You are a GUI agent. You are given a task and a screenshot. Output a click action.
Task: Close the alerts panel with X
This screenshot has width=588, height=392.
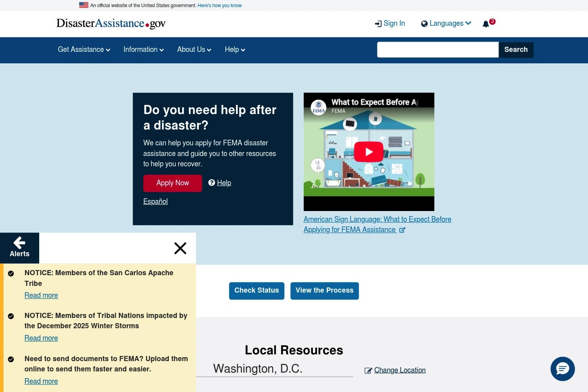tap(180, 248)
